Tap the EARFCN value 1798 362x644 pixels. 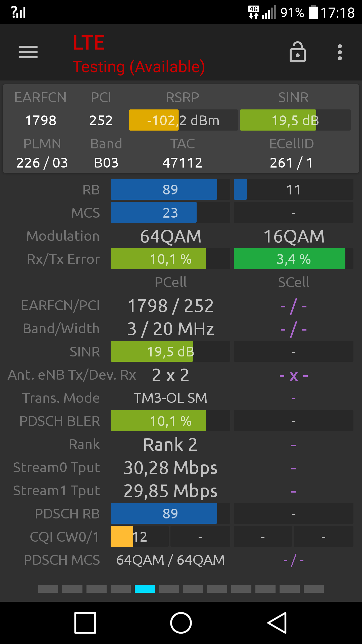[x=41, y=120]
